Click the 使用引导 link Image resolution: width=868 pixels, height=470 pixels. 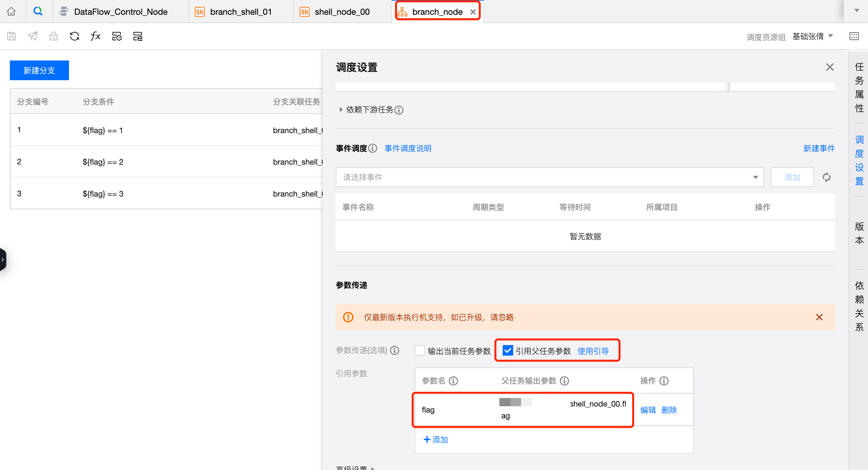[593, 351]
